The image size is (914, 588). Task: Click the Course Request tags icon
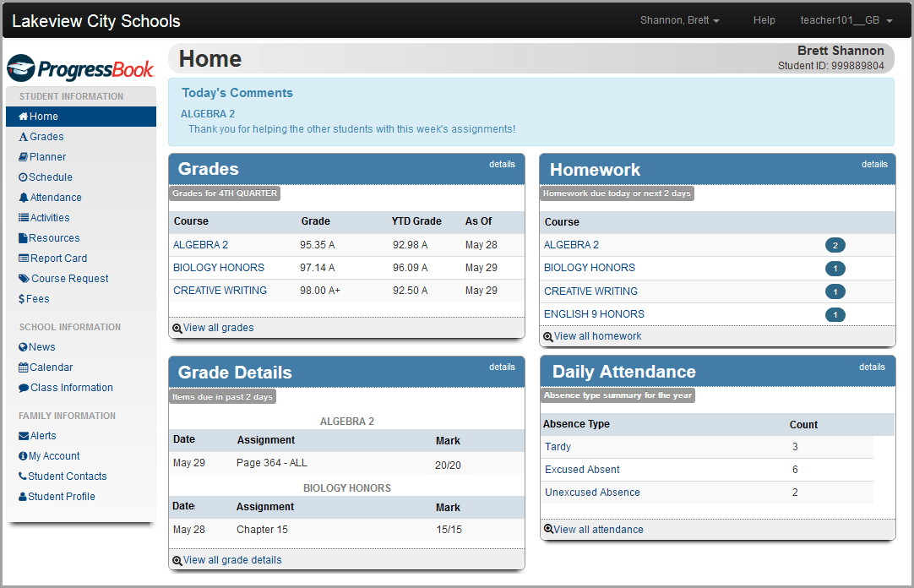24,279
